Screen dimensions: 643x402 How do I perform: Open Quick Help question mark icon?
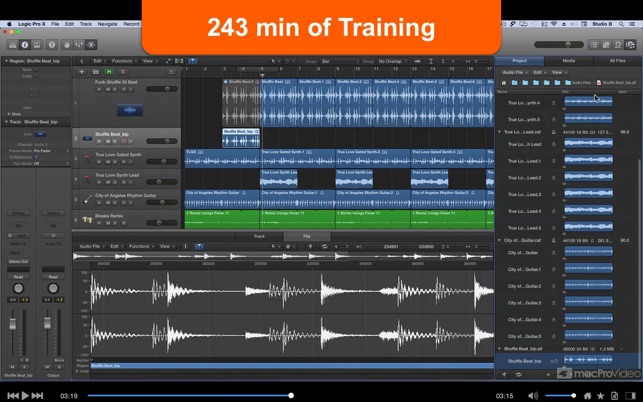click(52, 45)
